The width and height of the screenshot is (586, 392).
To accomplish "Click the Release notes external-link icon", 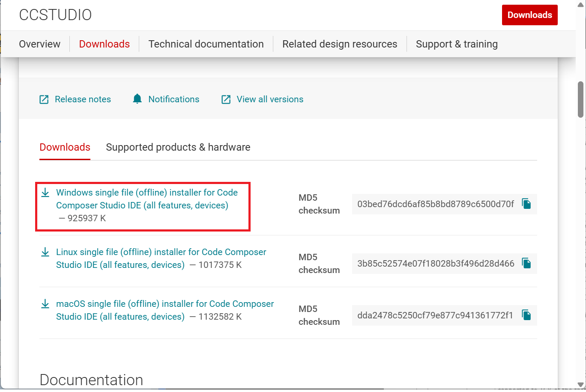I will coord(44,100).
